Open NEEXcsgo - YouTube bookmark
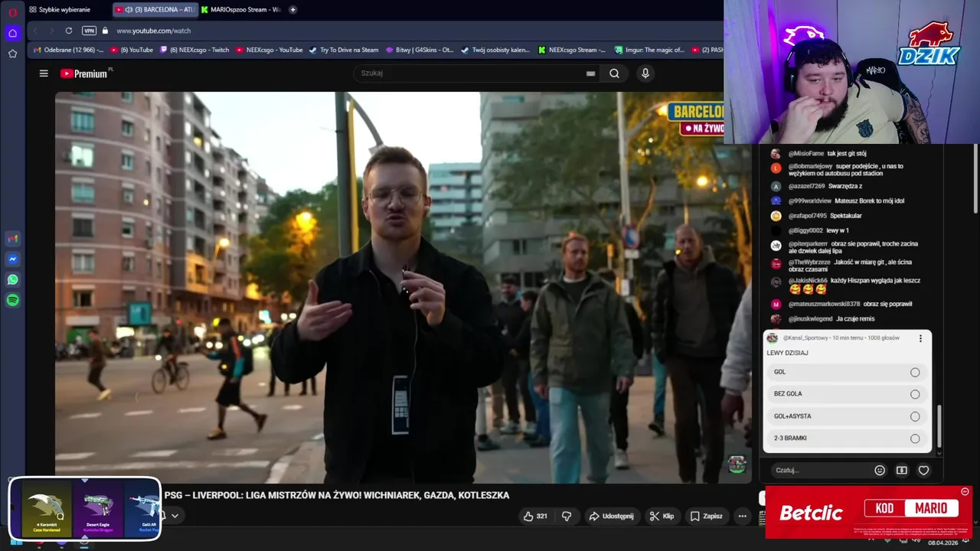Viewport: 980px width, 551px height. coord(269,50)
